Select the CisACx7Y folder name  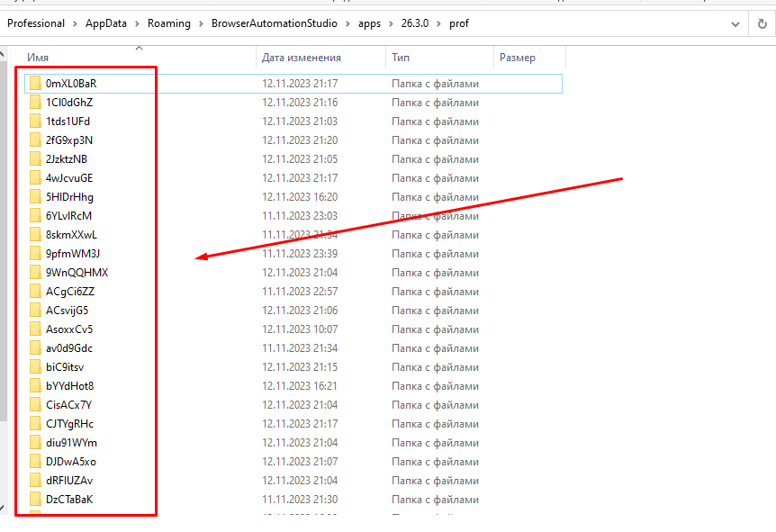pos(69,405)
